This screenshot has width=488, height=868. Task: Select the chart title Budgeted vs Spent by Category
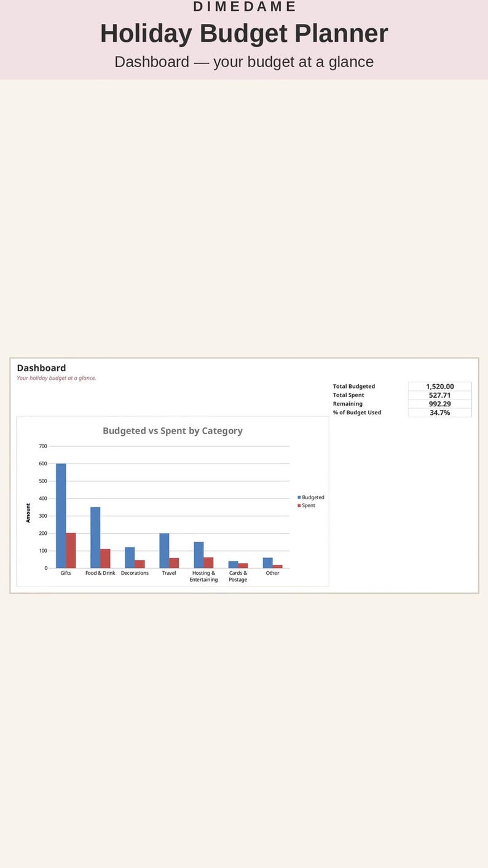(x=173, y=431)
